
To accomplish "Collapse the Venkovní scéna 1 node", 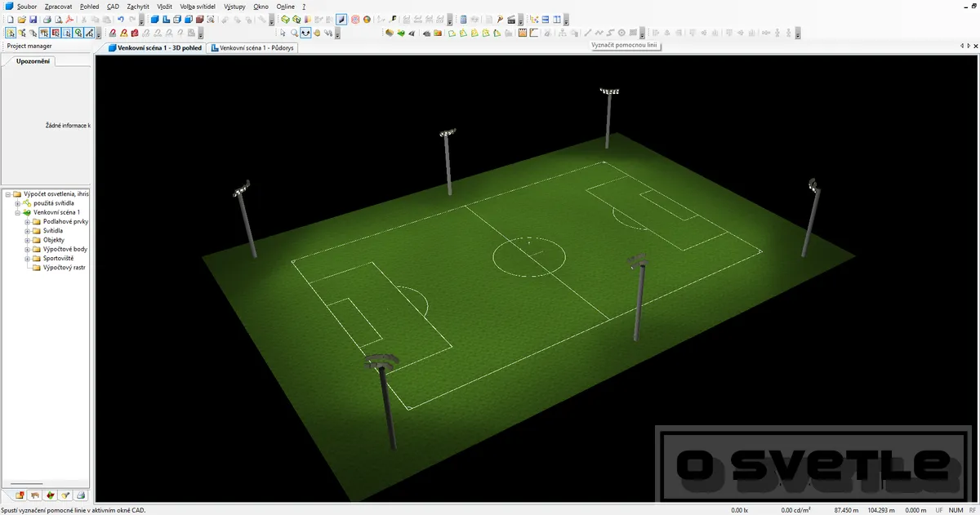I will 17,212.
